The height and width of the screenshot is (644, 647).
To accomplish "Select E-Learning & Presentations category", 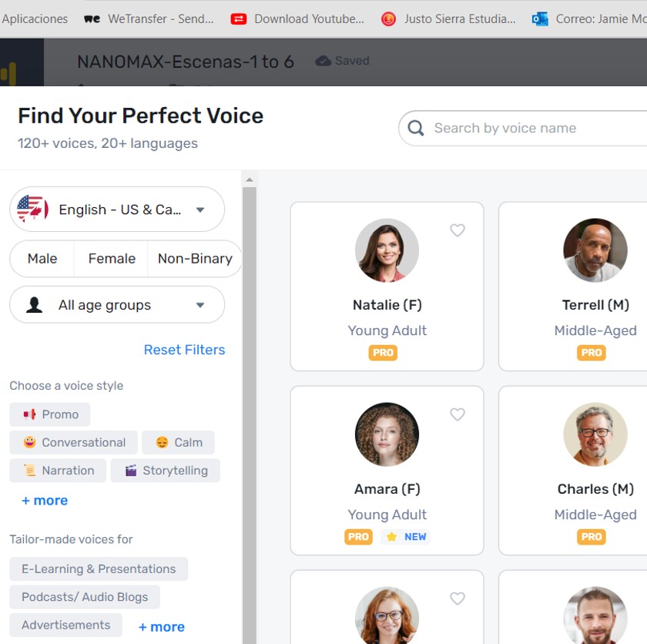I will click(x=99, y=569).
